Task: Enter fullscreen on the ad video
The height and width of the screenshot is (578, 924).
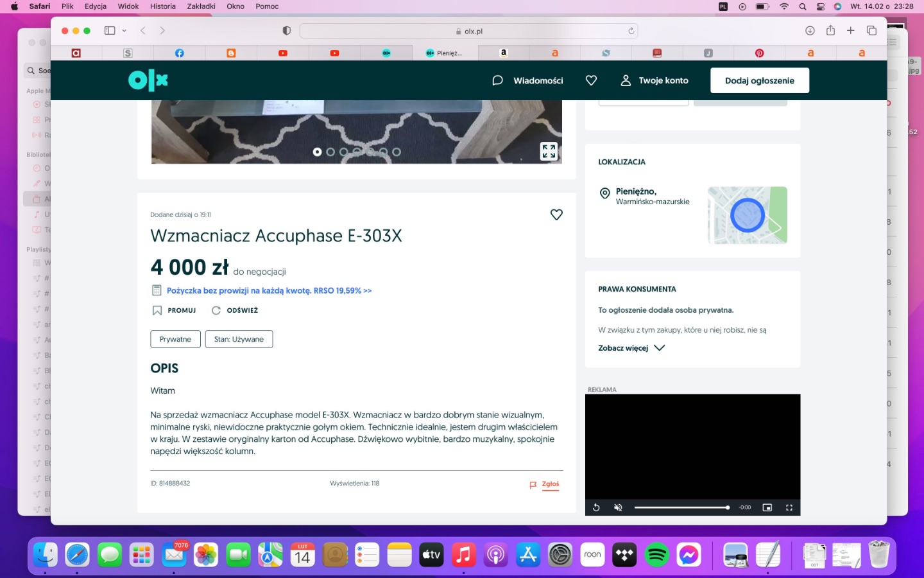Action: [789, 507]
